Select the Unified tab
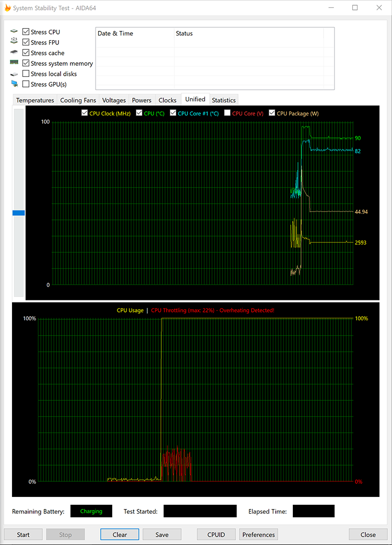392x545 pixels. point(195,99)
